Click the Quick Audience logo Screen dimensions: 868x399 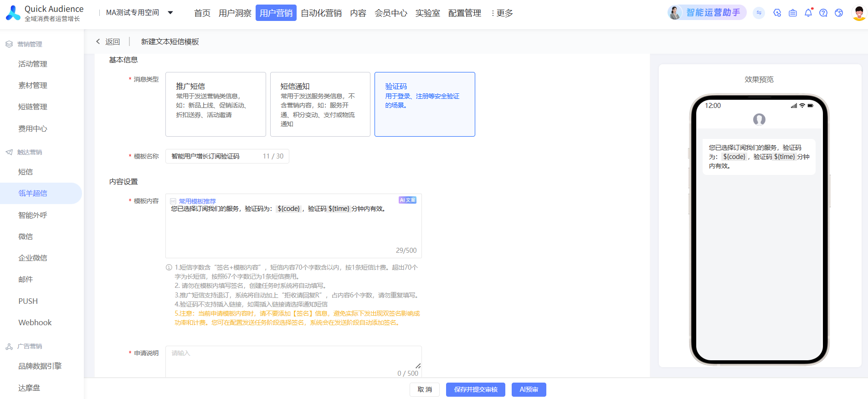[x=45, y=13]
